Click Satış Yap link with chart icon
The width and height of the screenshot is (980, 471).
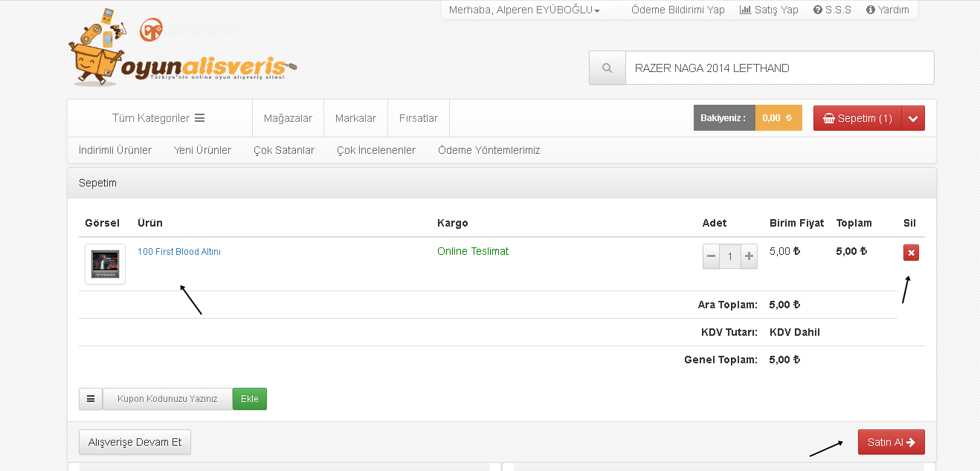769,10
